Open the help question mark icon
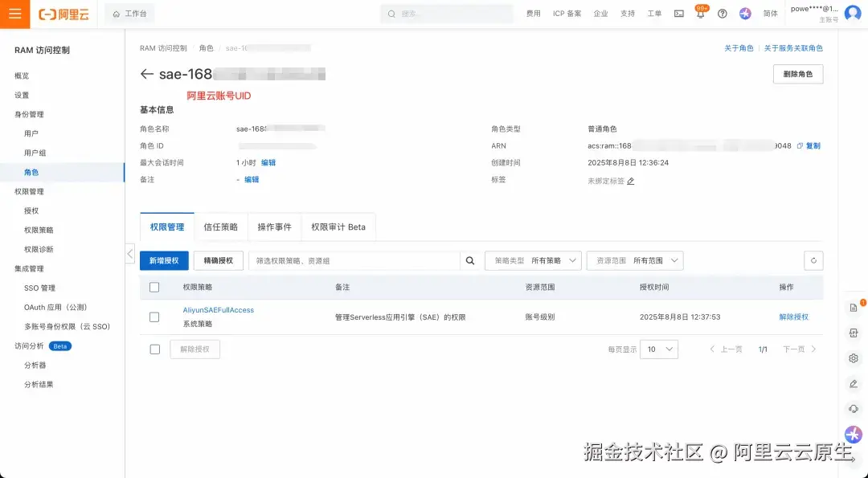868x478 pixels. (x=723, y=14)
